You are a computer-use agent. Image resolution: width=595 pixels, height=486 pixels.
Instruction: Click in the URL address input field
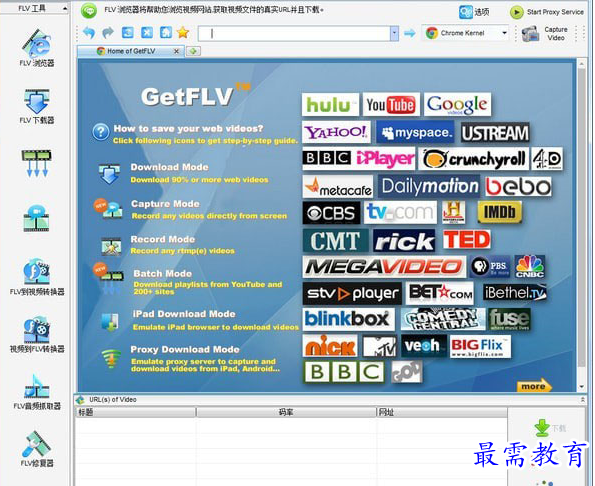pyautogui.click(x=294, y=33)
